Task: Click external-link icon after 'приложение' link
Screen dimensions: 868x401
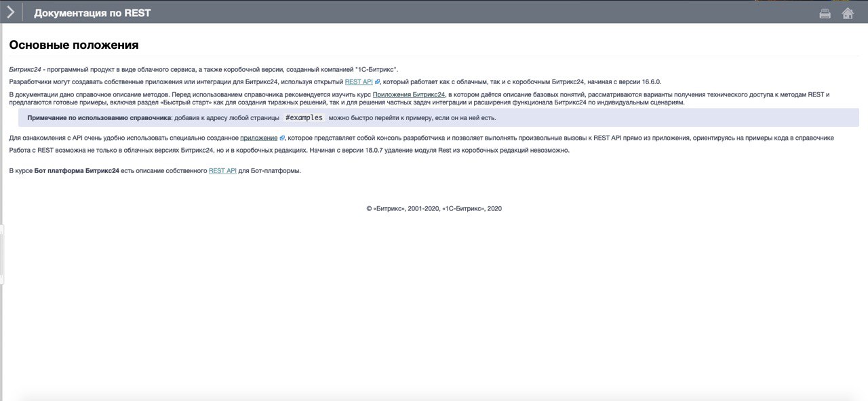Action: click(282, 138)
